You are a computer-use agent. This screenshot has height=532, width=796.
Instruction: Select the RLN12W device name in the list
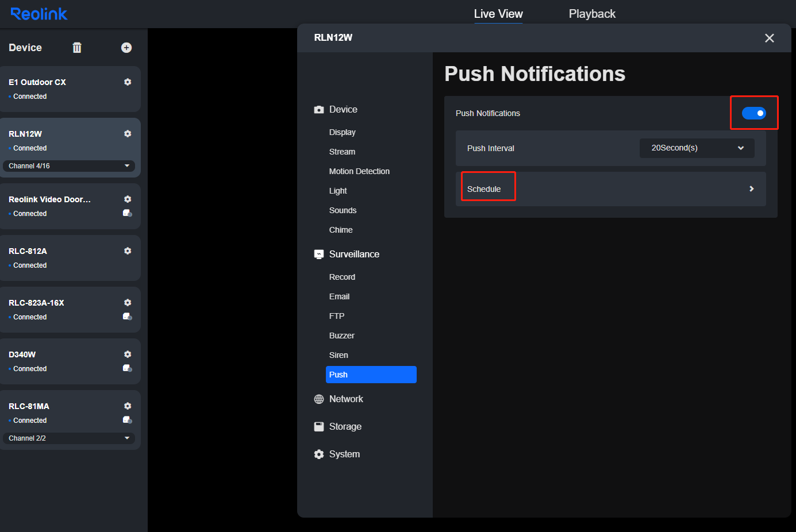(25, 134)
